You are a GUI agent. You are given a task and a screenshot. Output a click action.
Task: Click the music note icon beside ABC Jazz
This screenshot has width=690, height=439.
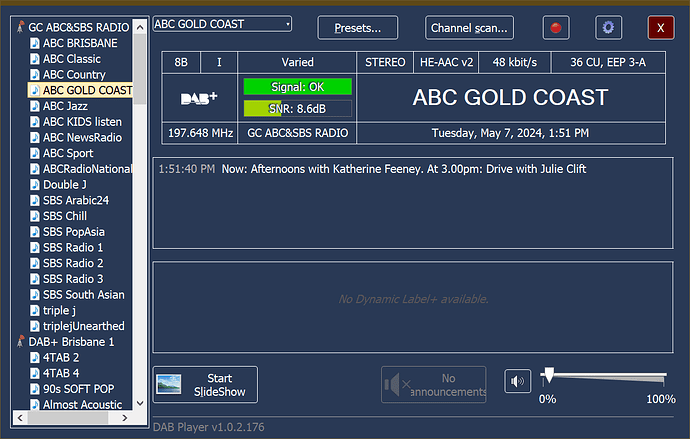pos(34,106)
